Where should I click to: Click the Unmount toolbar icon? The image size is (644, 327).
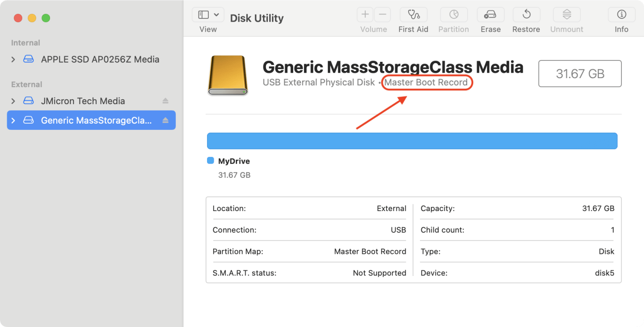pos(566,15)
